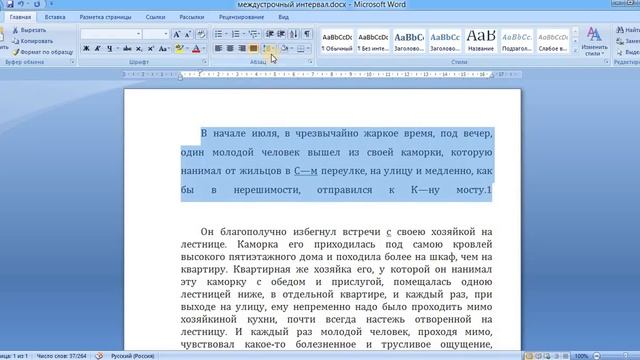Open the Change Case (Аа) menu

tap(163, 49)
